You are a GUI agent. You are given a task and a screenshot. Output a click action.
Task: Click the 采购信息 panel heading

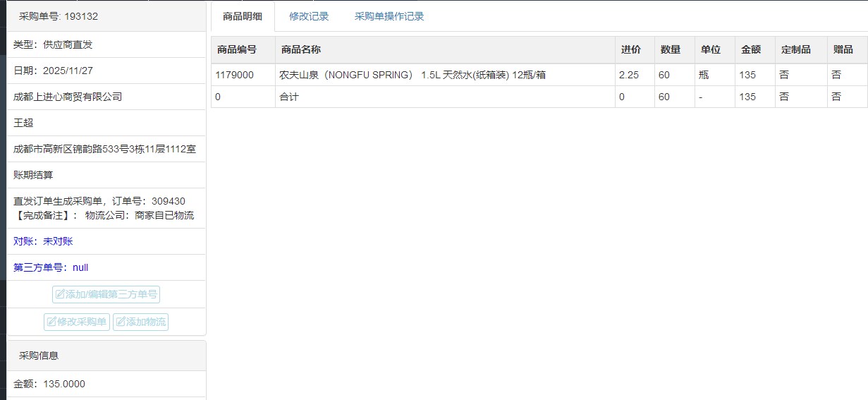tap(39, 356)
